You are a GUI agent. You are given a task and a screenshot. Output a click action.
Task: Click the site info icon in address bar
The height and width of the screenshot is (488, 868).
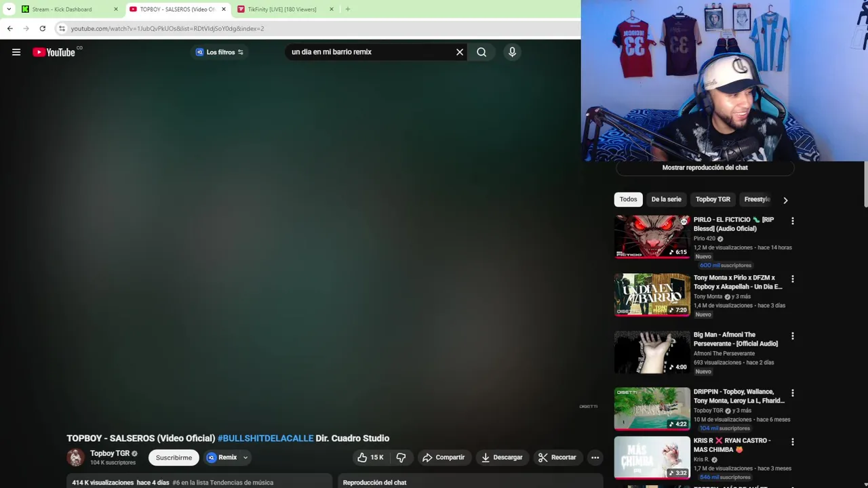click(x=62, y=28)
